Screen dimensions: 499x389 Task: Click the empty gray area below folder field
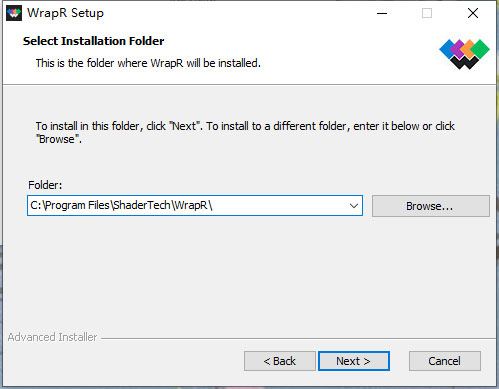tap(247, 273)
